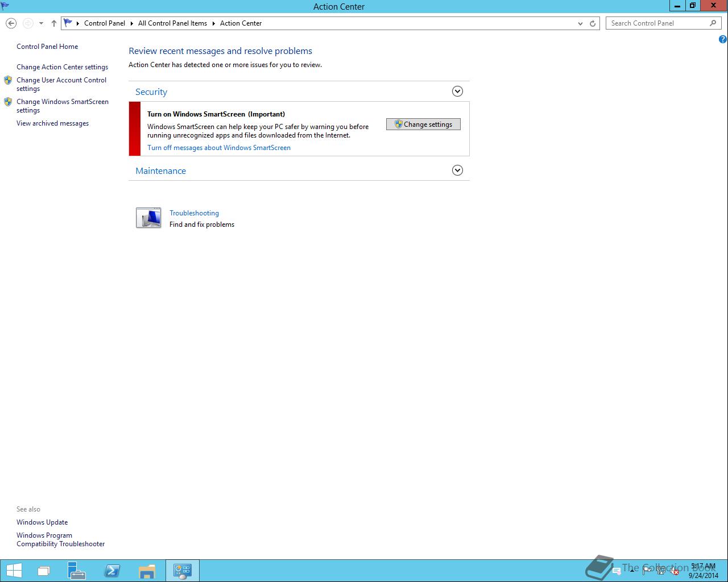The width and height of the screenshot is (728, 582).
Task: Expand the Maintenance section chevron
Action: click(457, 171)
